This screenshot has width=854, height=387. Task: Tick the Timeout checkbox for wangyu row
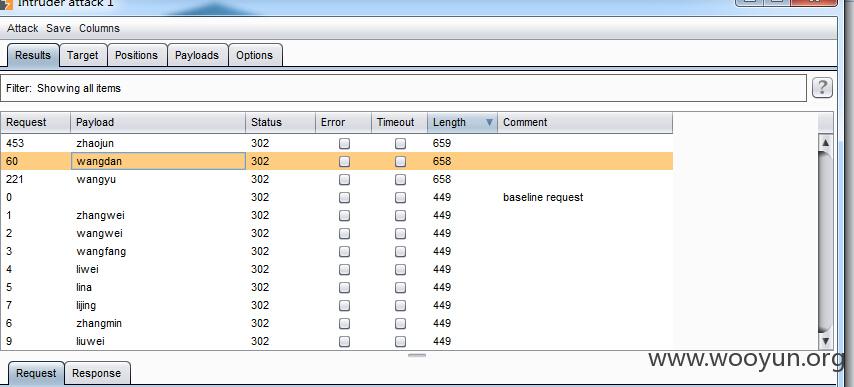click(400, 180)
